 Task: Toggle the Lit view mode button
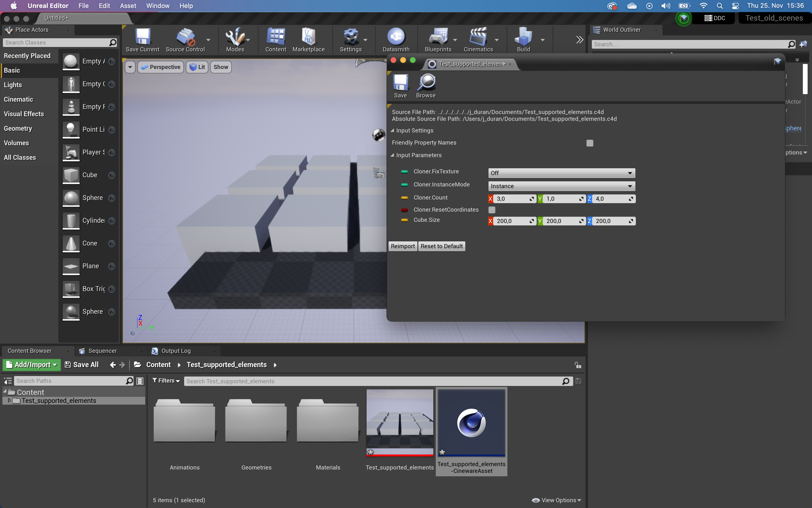tap(197, 67)
